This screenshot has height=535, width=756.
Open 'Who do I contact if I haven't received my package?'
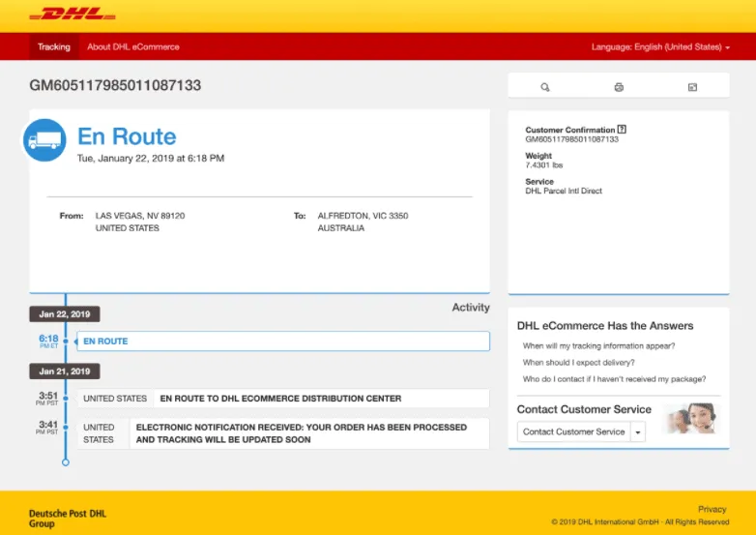[614, 379]
